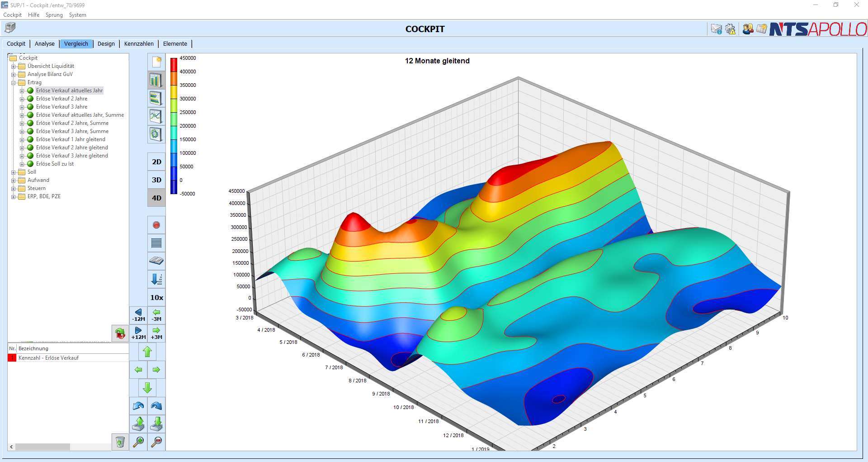868x462 pixels.
Task: Expand the Analyse Bilanz GuV folder
Action: tap(14, 75)
